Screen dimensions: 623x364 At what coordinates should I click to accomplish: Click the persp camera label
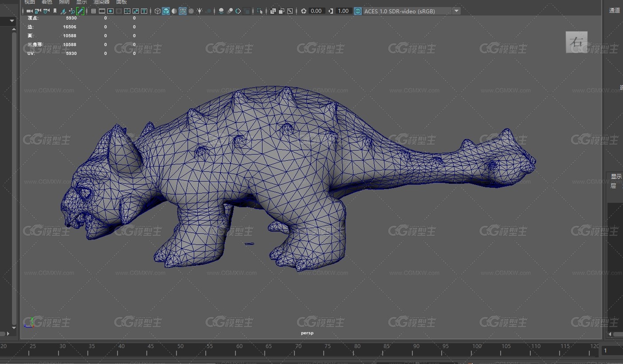pos(307,333)
